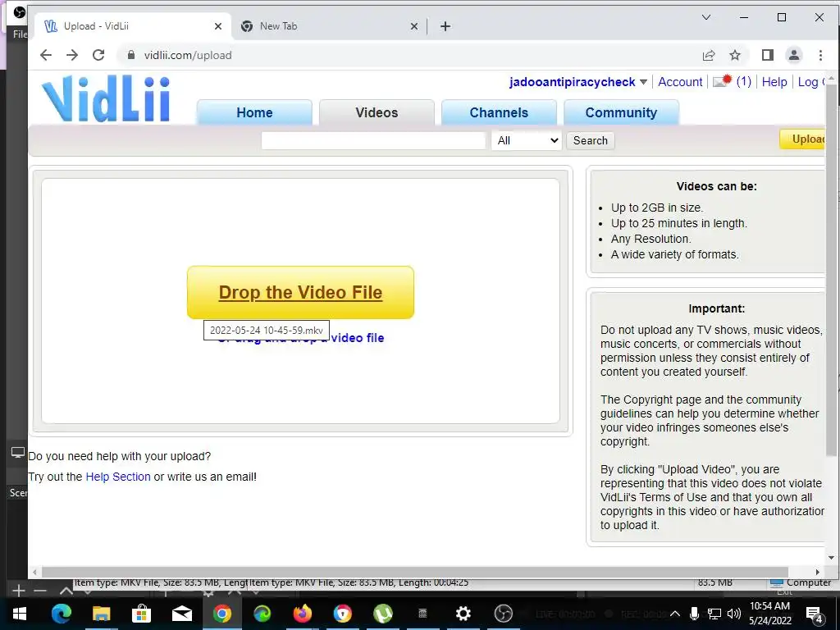Click the horizontal scrollbar right arrow
The height and width of the screenshot is (630, 840).
point(818,572)
